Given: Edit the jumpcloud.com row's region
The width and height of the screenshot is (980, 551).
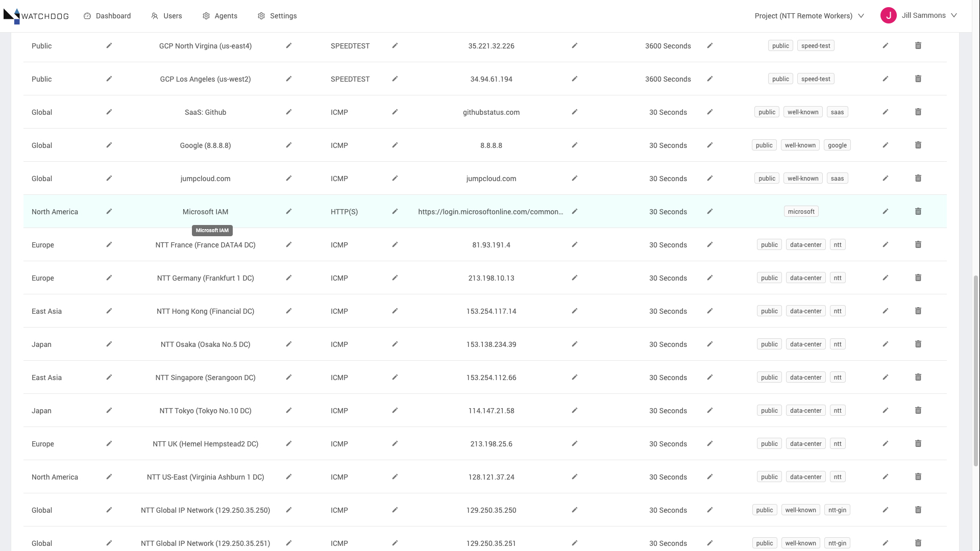Looking at the screenshot, I should coord(109,178).
